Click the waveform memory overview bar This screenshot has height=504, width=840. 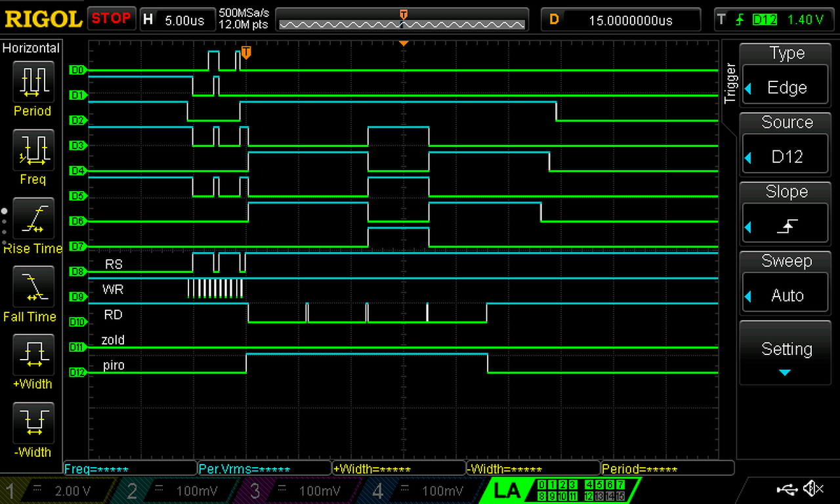402,20
